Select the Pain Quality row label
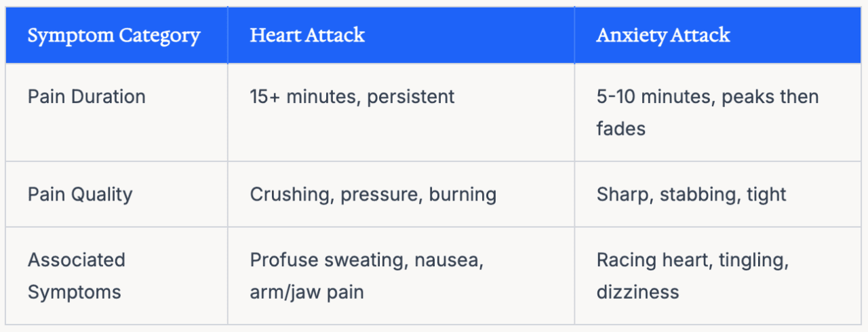 coord(80,194)
